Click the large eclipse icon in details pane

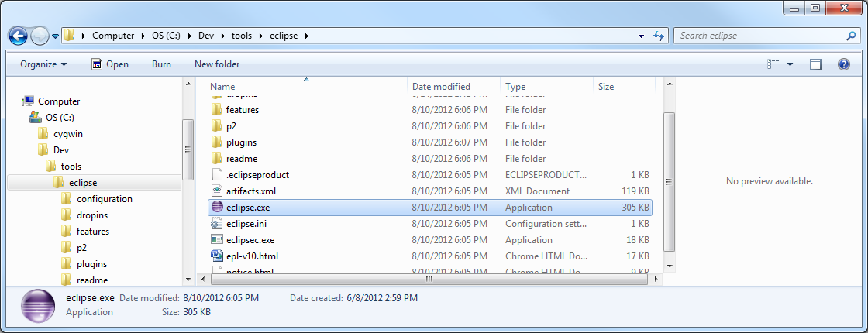click(38, 305)
